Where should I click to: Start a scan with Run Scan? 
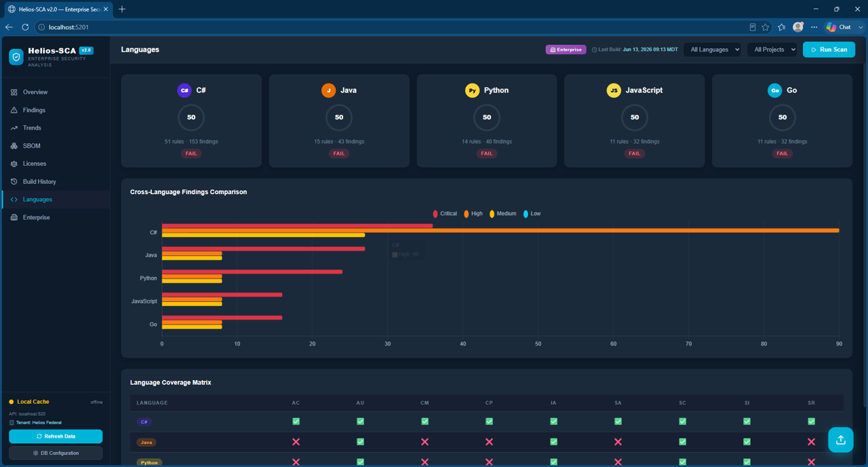tap(829, 50)
